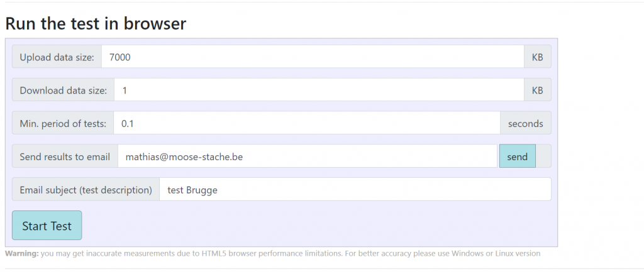Click the "Email subject (test description)" label
This screenshot has height=272, width=644.
(86, 190)
